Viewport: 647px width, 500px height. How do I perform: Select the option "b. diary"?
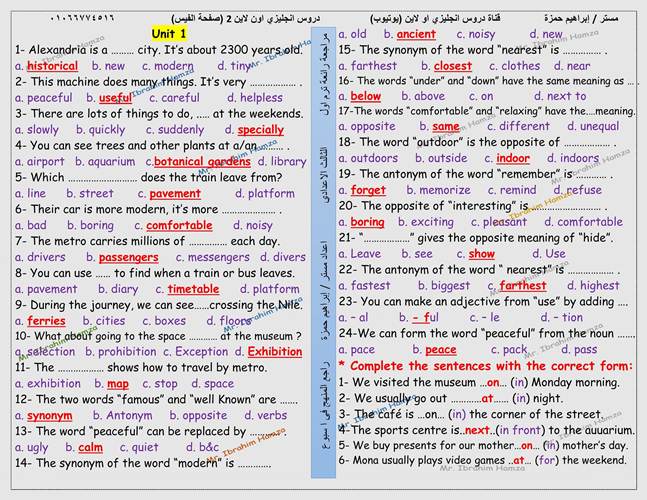tap(118, 289)
